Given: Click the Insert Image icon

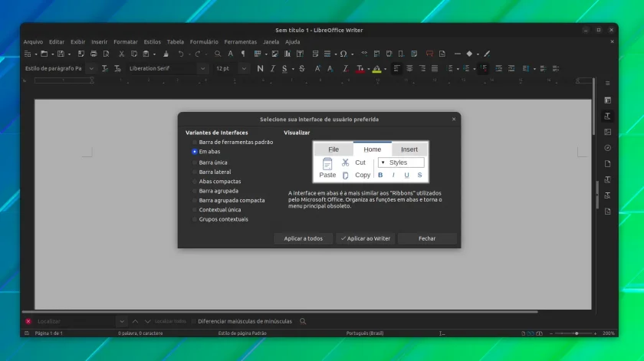Looking at the screenshot, I should tap(274, 54).
